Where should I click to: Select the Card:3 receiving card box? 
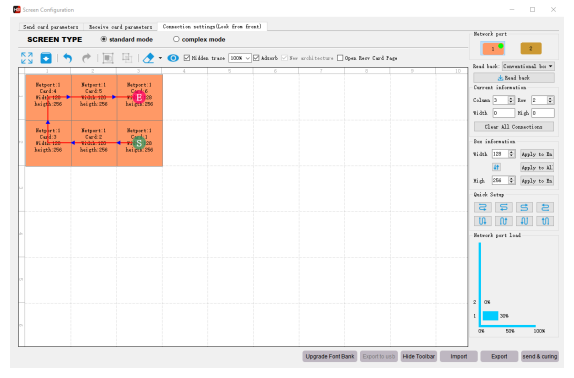pyautogui.click(x=48, y=143)
